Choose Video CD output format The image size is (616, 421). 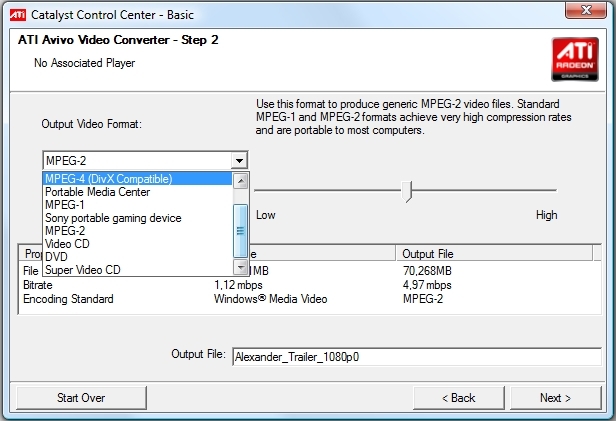click(138, 243)
